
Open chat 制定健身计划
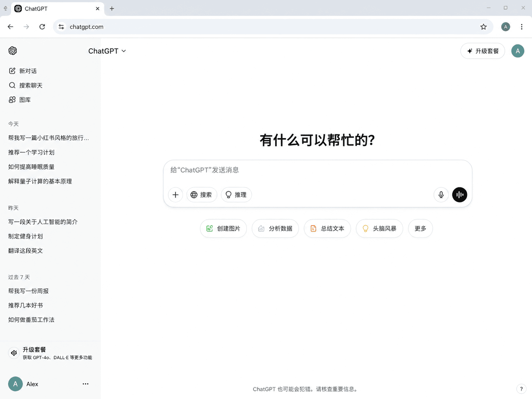[25, 236]
